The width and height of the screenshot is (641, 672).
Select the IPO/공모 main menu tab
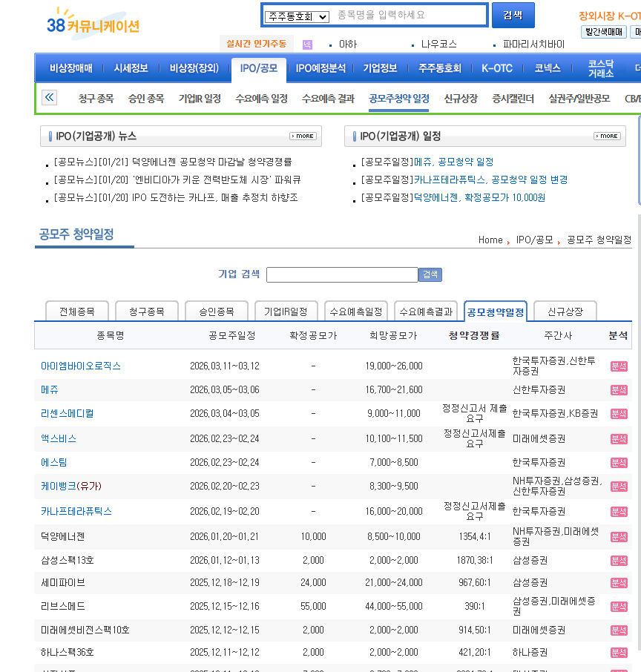pyautogui.click(x=258, y=68)
